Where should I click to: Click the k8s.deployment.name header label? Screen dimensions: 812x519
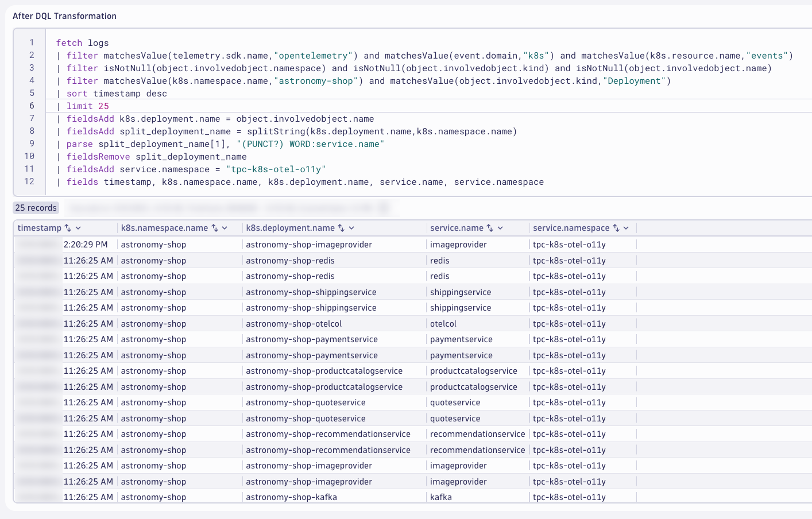point(291,228)
